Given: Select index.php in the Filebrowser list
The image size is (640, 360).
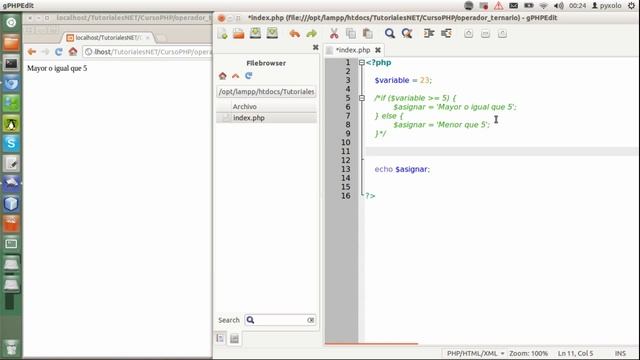Looking at the screenshot, I should point(266,118).
